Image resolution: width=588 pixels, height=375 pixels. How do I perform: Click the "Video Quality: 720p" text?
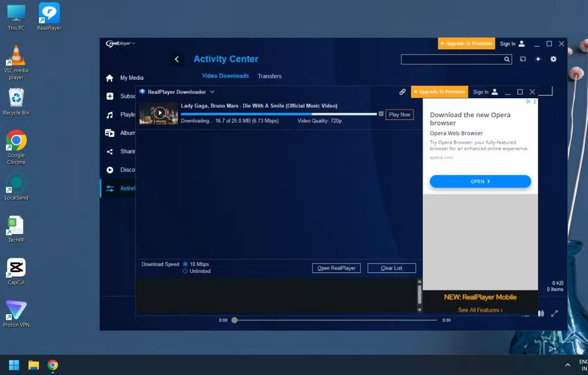320,121
